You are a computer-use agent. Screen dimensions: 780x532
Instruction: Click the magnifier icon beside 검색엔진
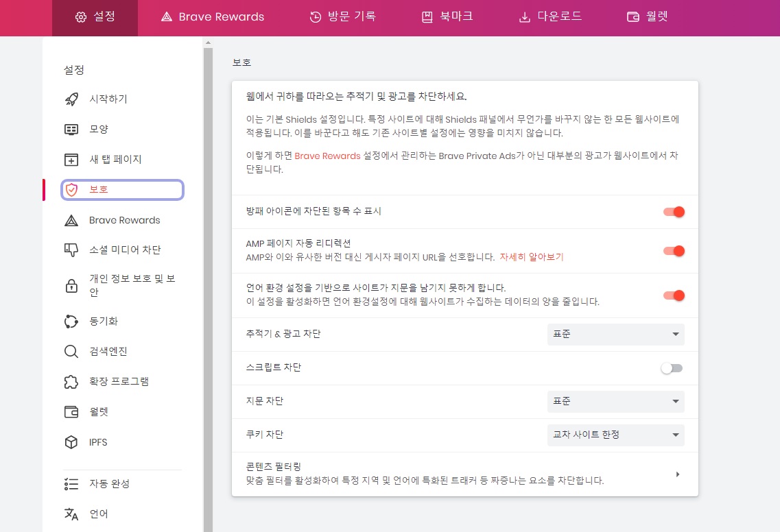71,352
